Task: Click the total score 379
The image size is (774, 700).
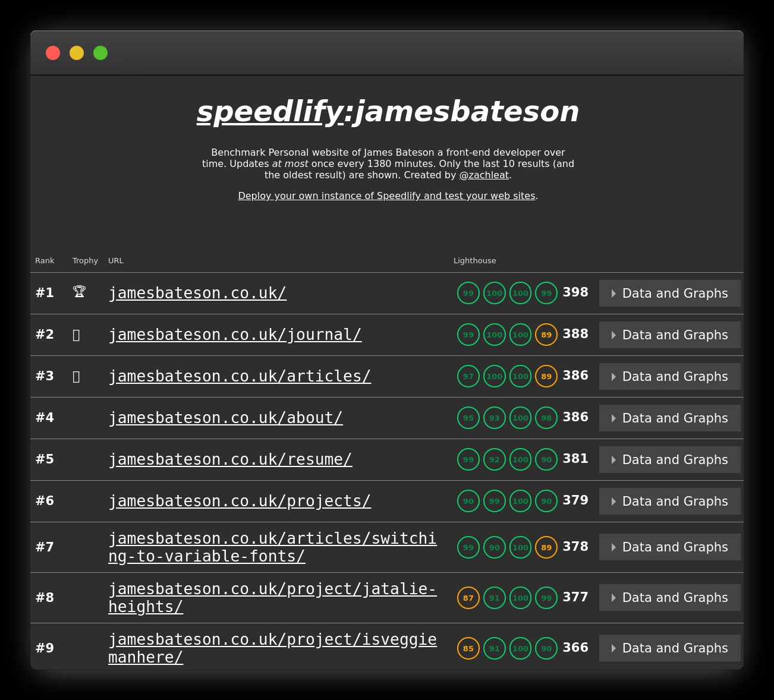Action: pos(575,500)
